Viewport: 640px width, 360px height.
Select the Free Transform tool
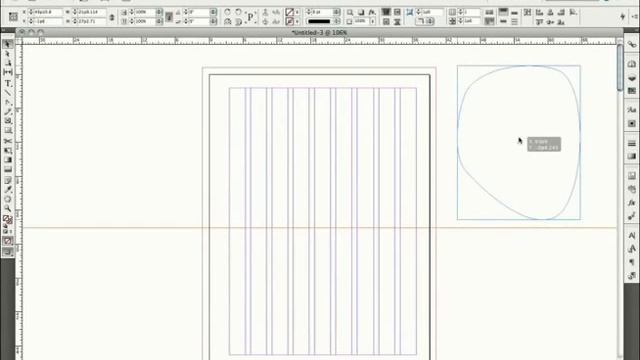click(x=7, y=151)
